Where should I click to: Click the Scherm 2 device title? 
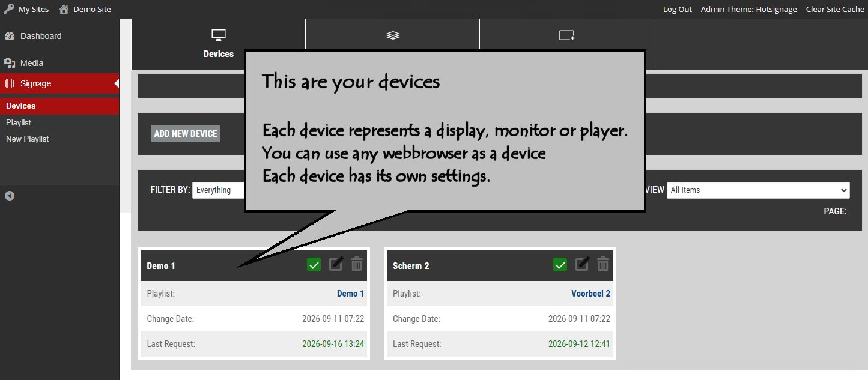point(411,265)
